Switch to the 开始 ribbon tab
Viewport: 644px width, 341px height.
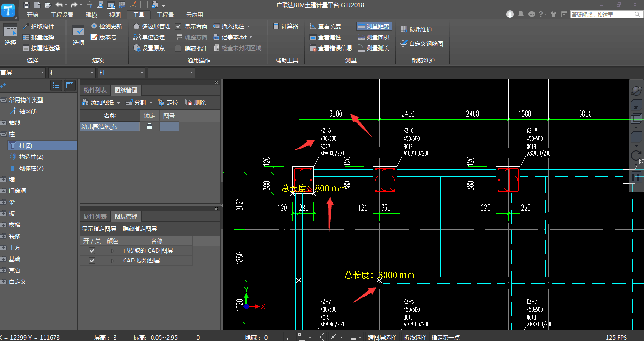(x=33, y=15)
